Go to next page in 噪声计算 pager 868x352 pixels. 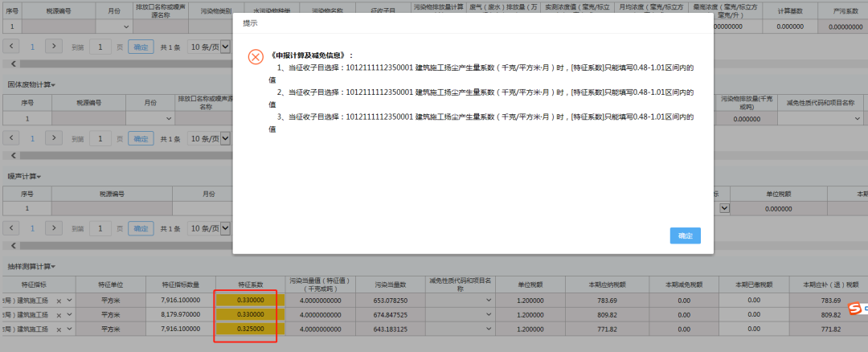coord(54,228)
